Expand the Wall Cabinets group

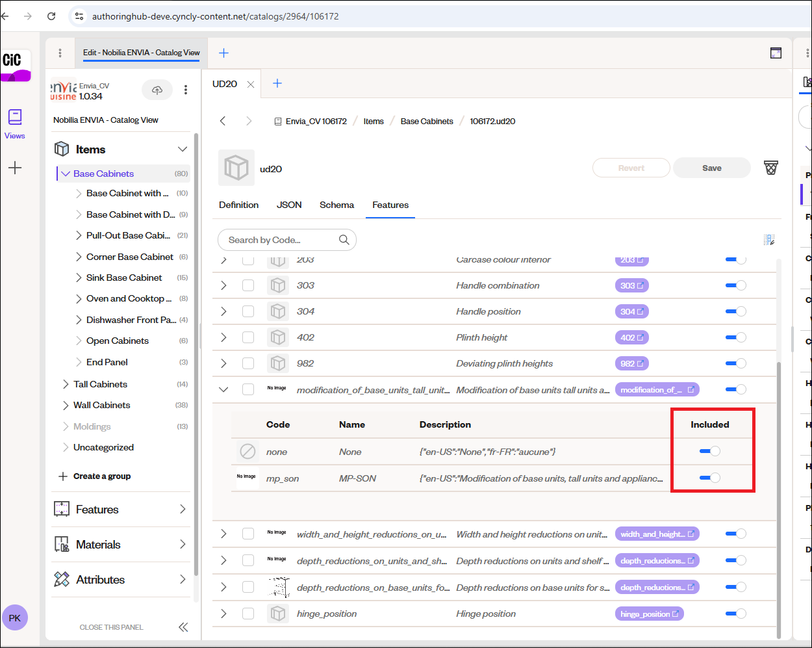pos(66,405)
